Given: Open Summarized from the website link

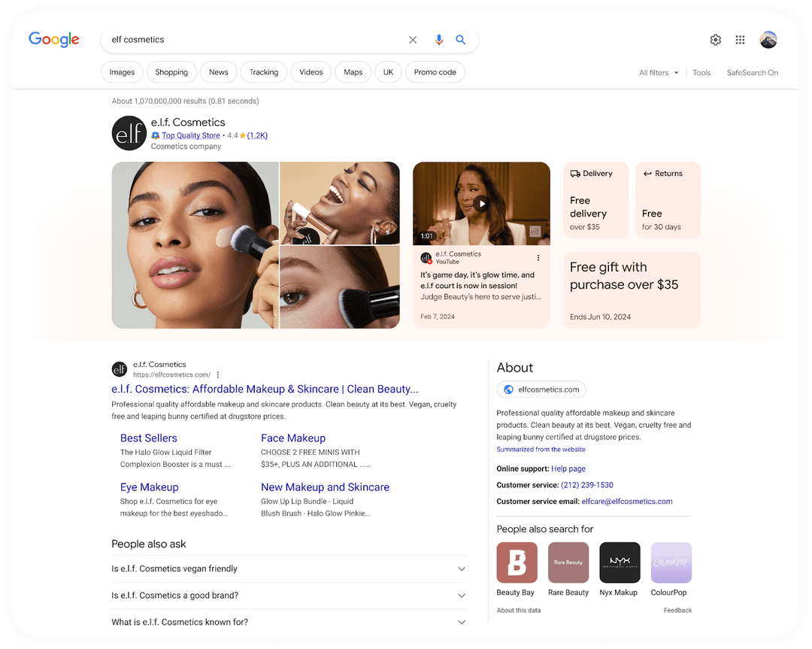Looking at the screenshot, I should [541, 450].
